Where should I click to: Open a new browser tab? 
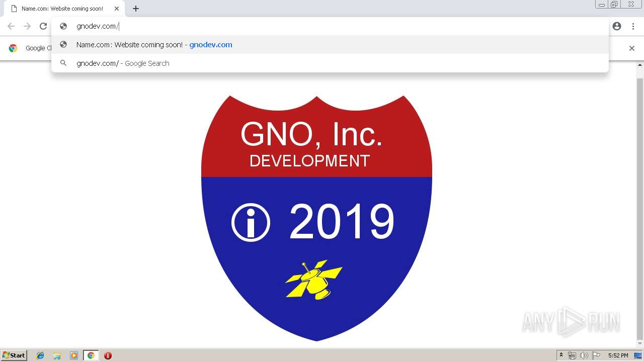tap(136, 9)
